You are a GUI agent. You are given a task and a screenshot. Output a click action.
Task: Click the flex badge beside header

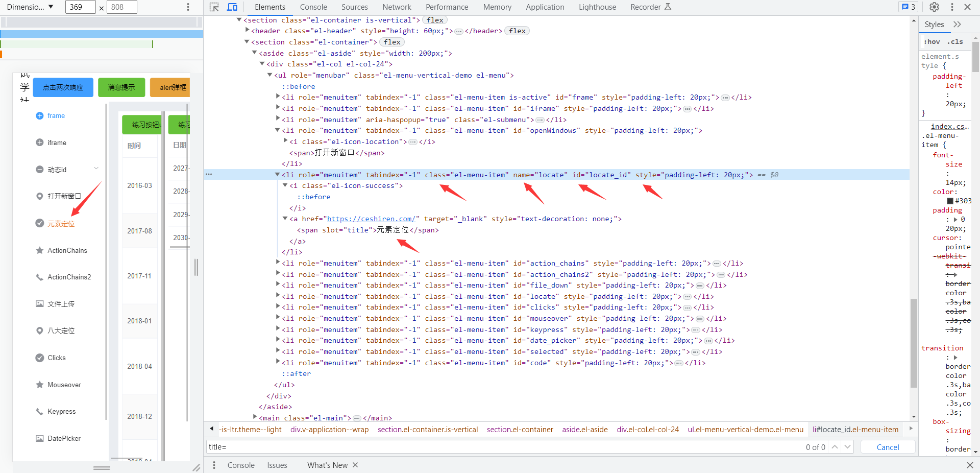(517, 31)
